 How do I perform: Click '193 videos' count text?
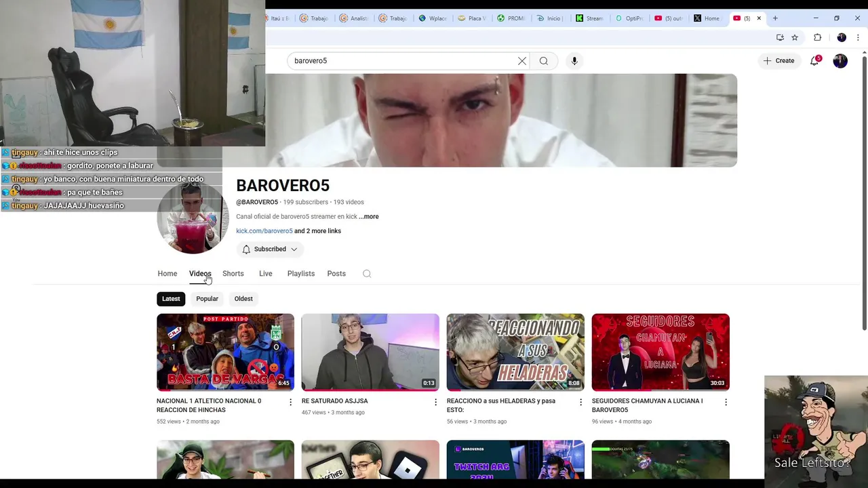pyautogui.click(x=349, y=203)
